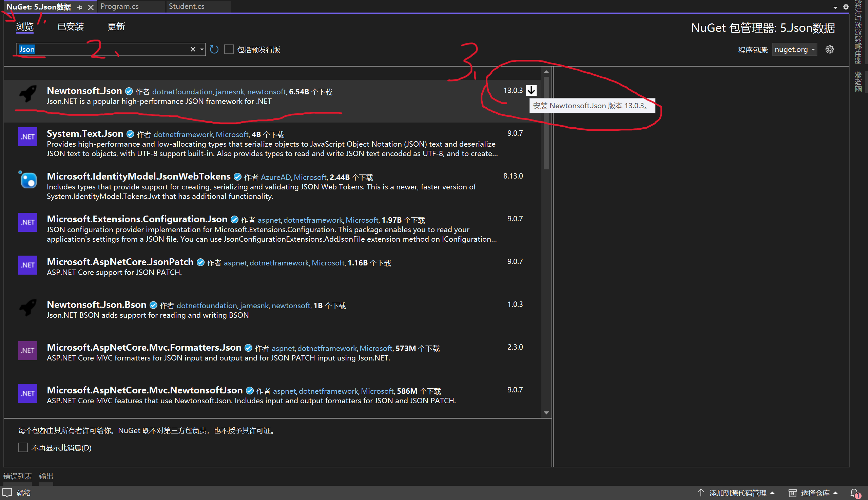Click Microsoft.AspNetCore.Mvc.Formatters.Json package icon
Viewport: 868px width, 500px height.
click(x=28, y=351)
